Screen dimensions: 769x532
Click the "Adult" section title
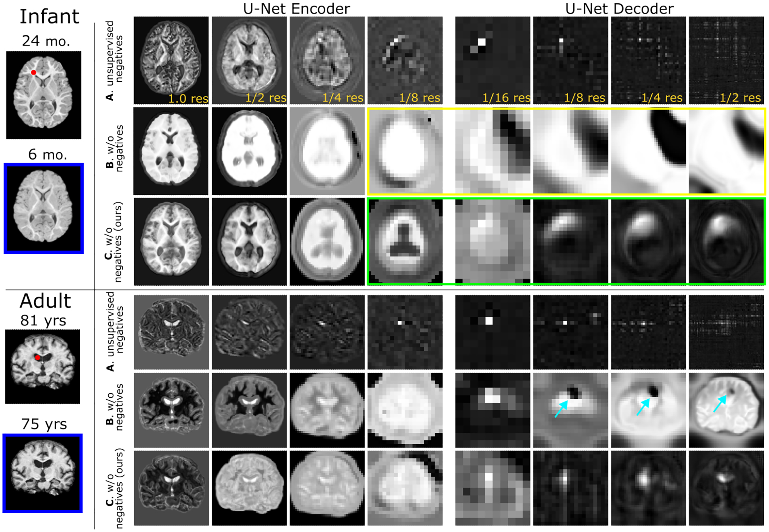[x=45, y=301]
